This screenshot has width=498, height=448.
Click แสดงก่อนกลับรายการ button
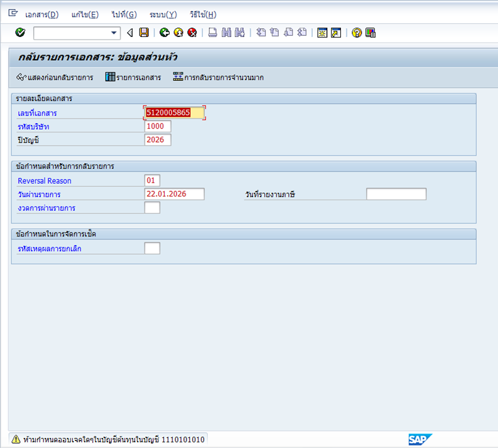55,77
